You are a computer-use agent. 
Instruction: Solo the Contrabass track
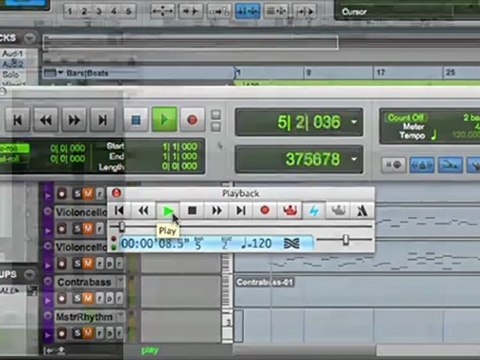(x=77, y=298)
